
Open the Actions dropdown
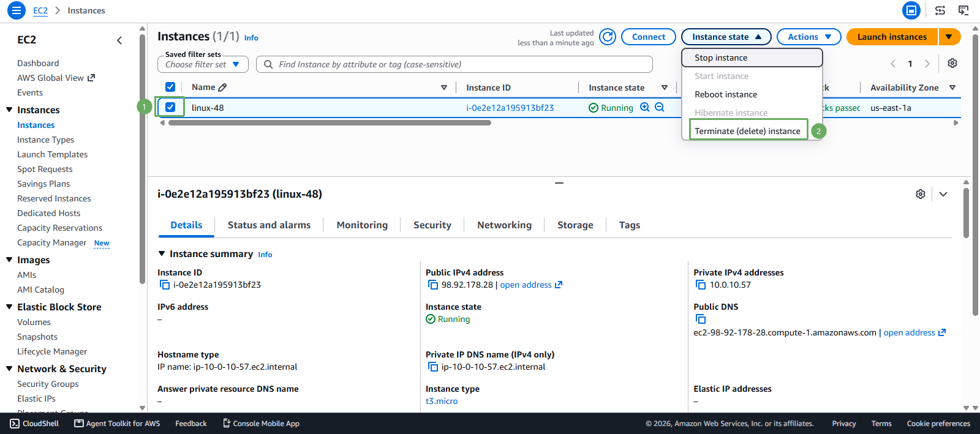[x=809, y=37]
